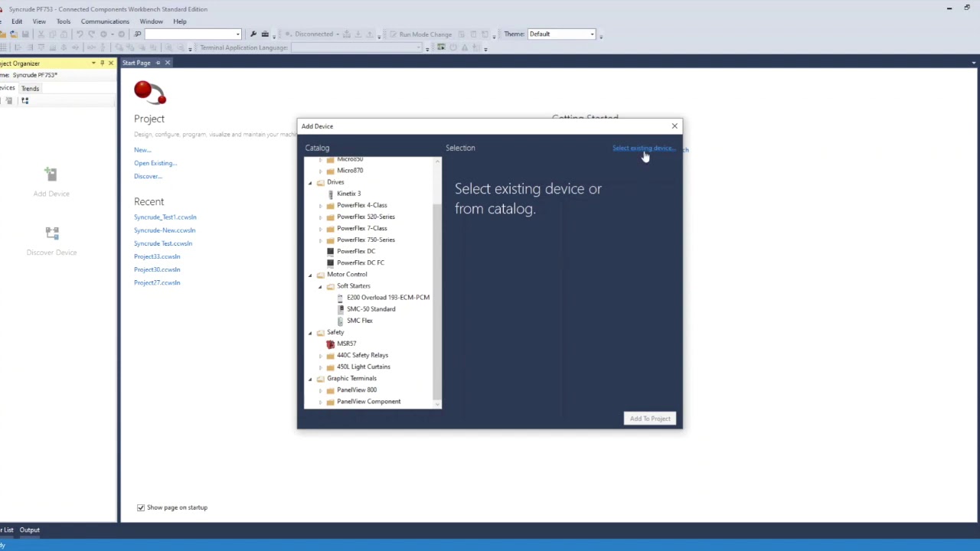Click the Run Mode Change toolbar button
Image resolution: width=980 pixels, height=551 pixels.
coord(420,34)
